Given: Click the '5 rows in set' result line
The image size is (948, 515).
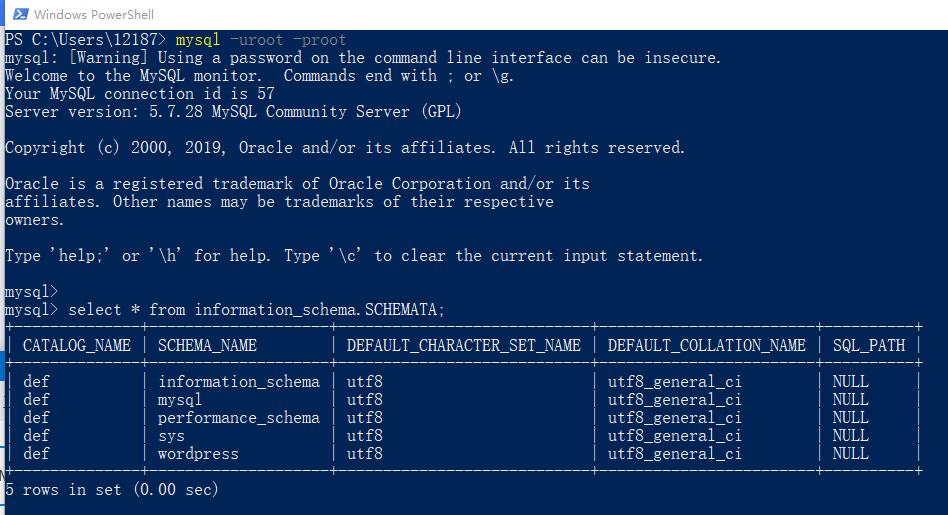Looking at the screenshot, I should click(x=112, y=490).
